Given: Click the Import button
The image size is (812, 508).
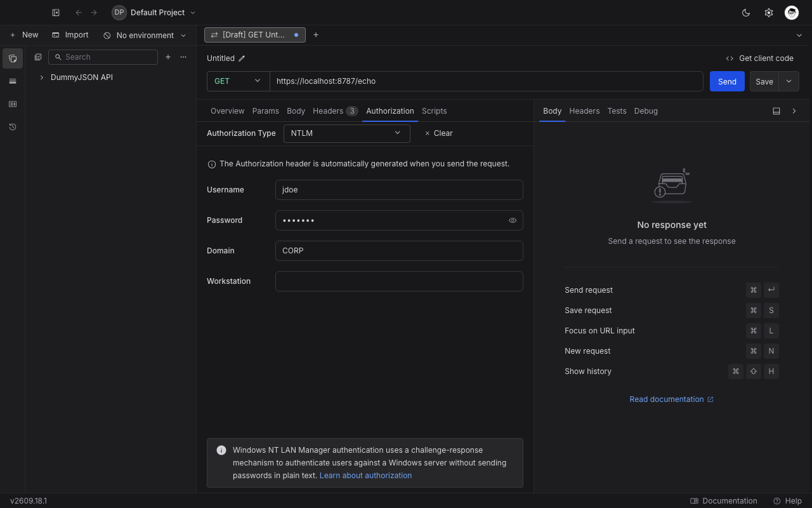Looking at the screenshot, I should pos(70,35).
